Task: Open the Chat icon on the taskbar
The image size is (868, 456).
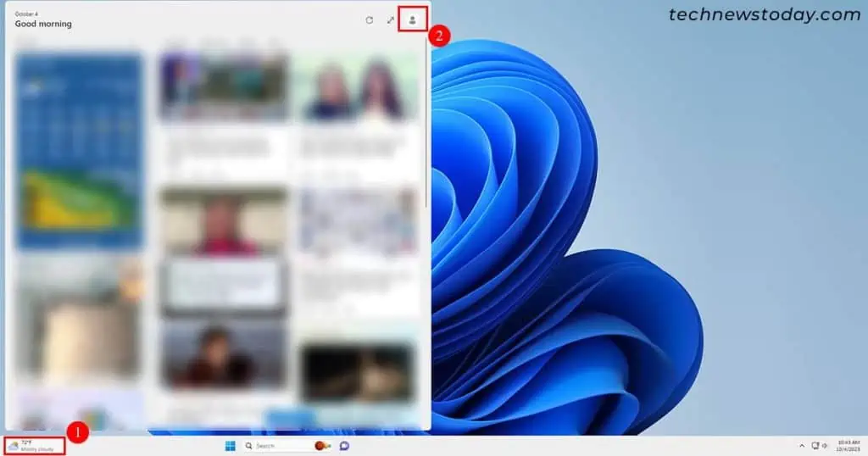Action: pyautogui.click(x=344, y=446)
